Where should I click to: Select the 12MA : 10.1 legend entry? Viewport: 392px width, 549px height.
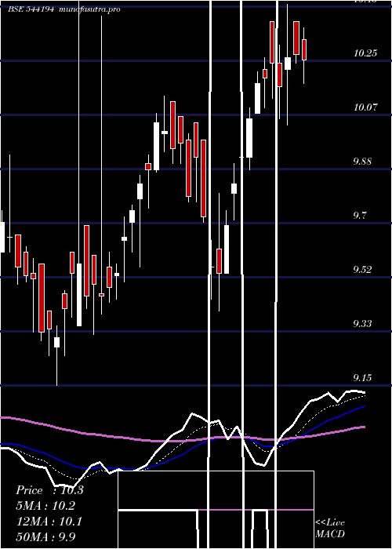[x=49, y=522]
